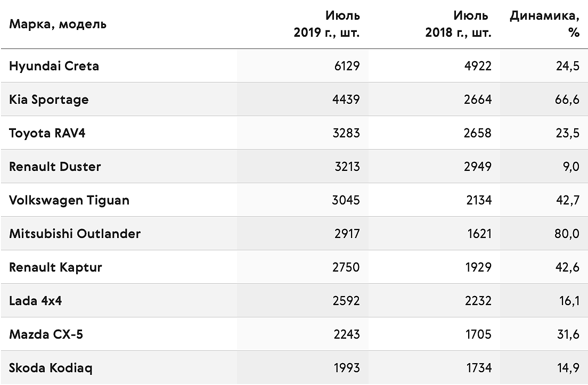588x385 pixels.
Task: Click the 'Марка, модель' column header
Action: point(58,24)
